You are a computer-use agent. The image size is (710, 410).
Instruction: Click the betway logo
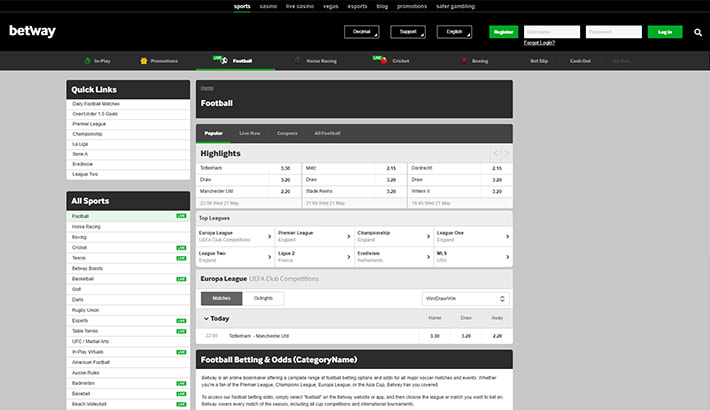click(32, 31)
